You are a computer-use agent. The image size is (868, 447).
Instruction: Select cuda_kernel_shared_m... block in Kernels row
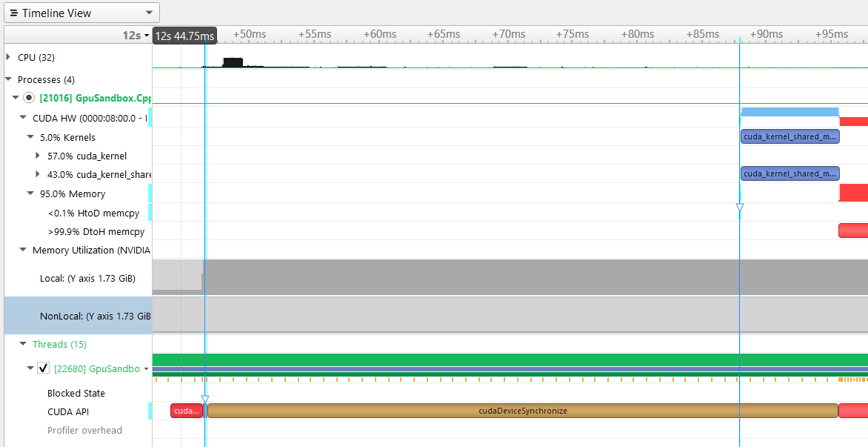pos(790,136)
